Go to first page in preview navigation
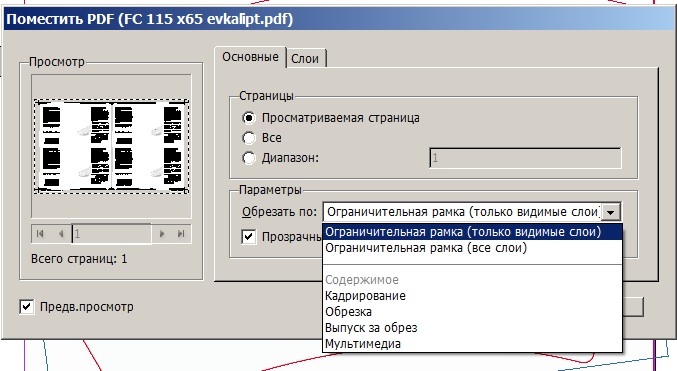677x371 pixels. (40, 234)
